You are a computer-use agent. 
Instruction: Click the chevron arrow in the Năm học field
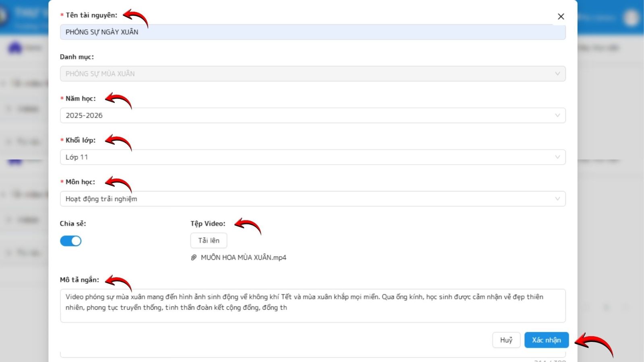coord(557,115)
